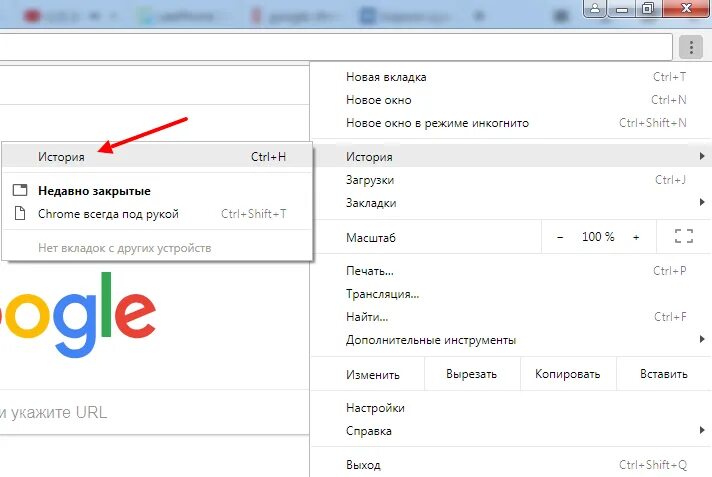
Task: Click 'Недавно закрытые' heading in submenu
Action: coord(94,191)
